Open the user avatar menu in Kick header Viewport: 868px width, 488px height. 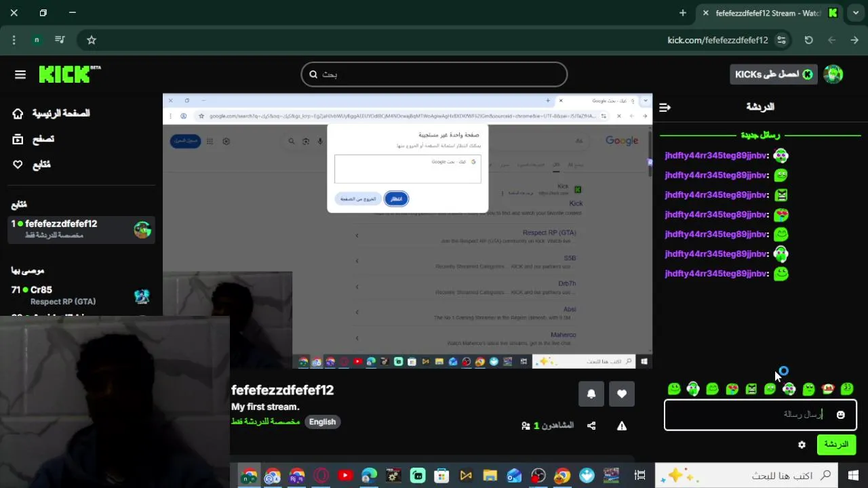(x=833, y=75)
